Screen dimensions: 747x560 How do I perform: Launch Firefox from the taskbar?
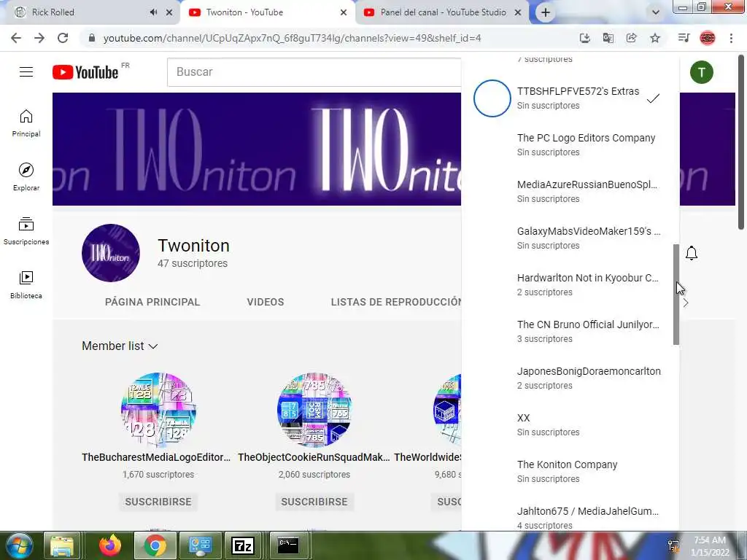pos(110,545)
